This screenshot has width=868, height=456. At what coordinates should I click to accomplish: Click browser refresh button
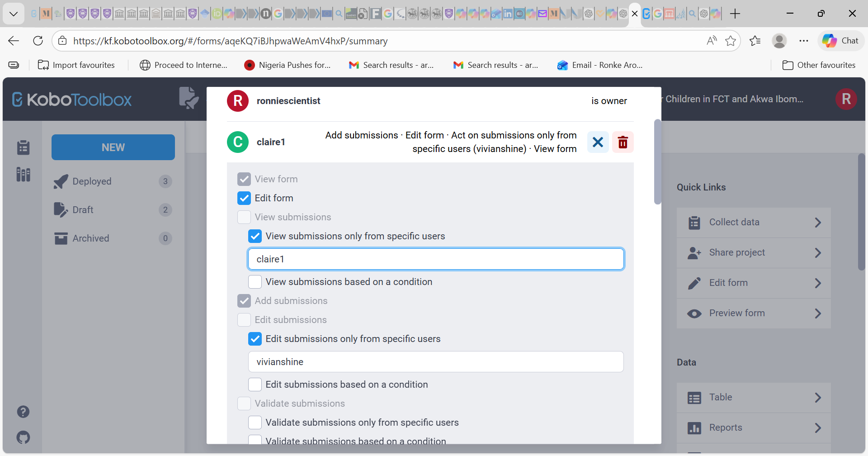pos(38,41)
